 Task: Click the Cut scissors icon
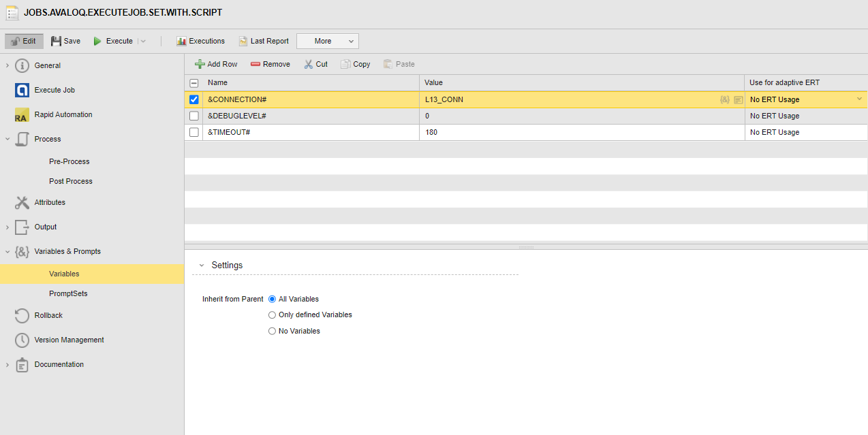point(309,64)
